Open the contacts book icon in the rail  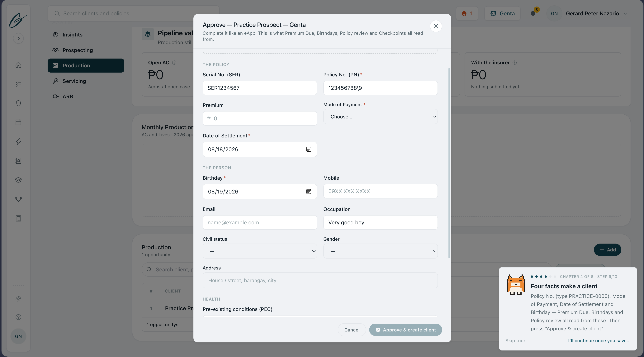tap(18, 161)
